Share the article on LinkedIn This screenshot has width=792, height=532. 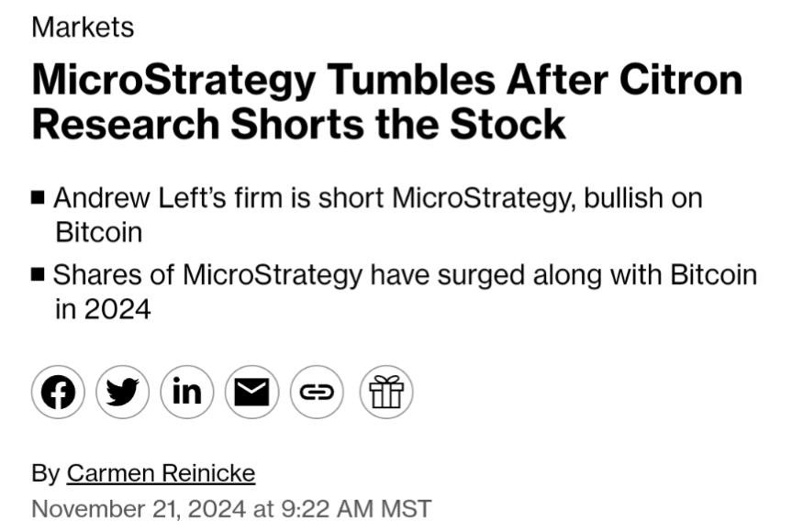coord(187,392)
